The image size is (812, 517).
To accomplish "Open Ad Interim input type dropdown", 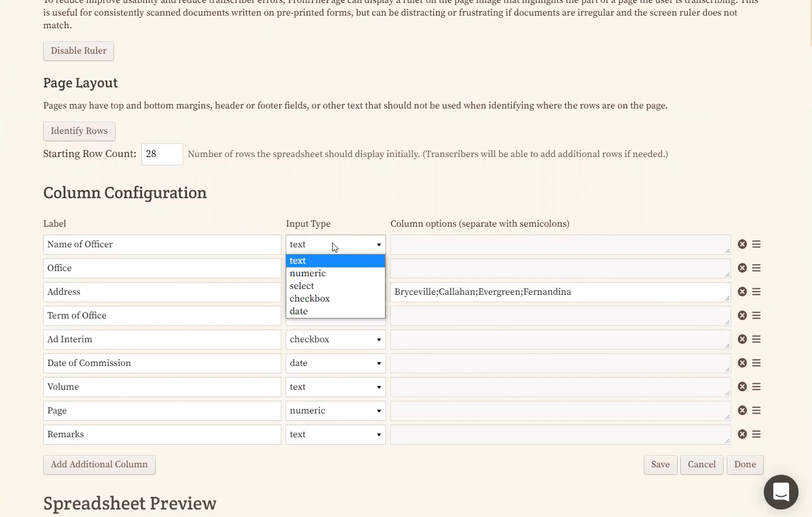I will click(335, 340).
